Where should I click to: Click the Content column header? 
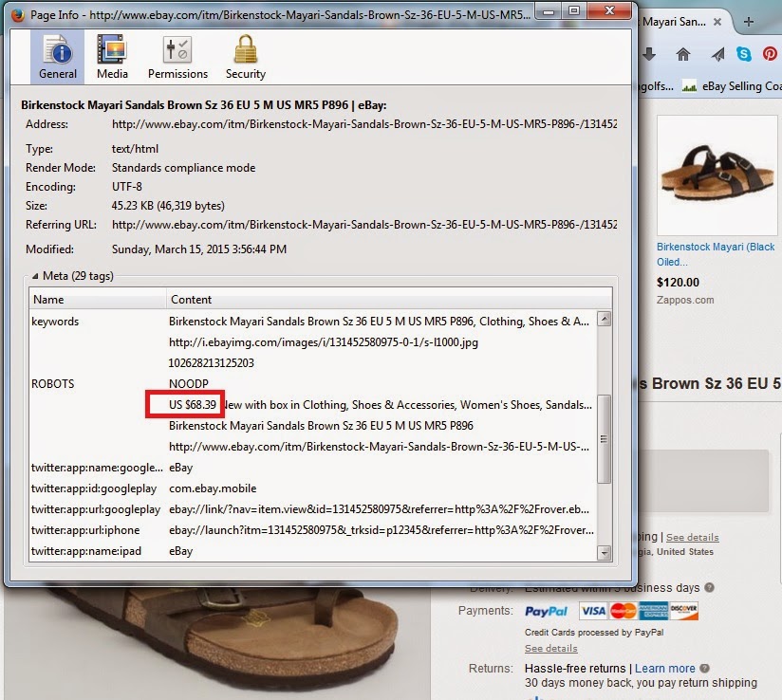pyautogui.click(x=389, y=299)
